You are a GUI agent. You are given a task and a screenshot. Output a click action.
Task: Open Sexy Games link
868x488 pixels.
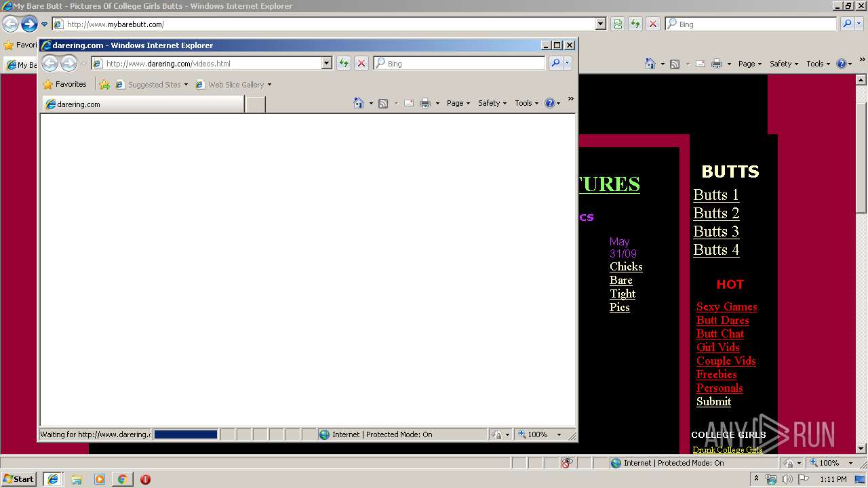726,307
